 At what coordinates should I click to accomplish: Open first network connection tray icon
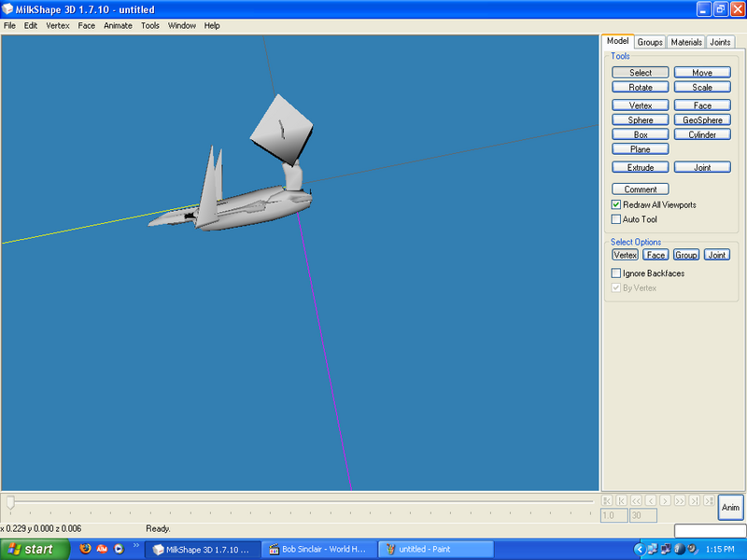point(652,549)
